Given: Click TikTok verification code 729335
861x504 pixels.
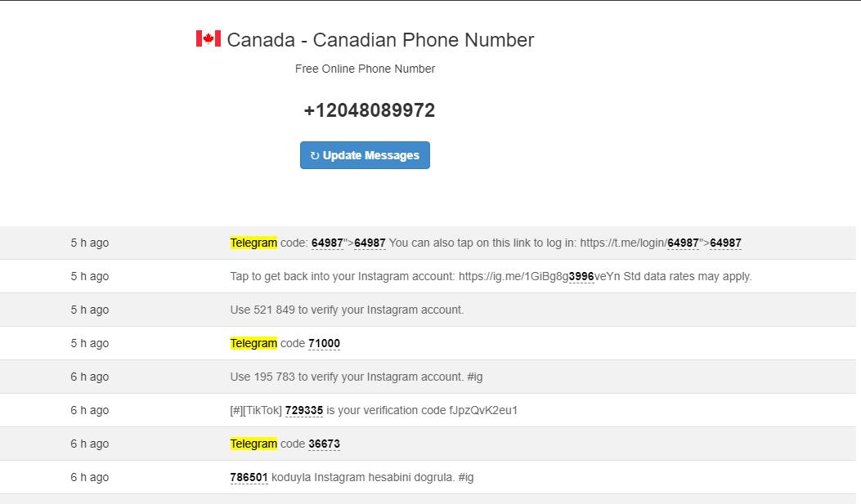Looking at the screenshot, I should [x=303, y=410].
